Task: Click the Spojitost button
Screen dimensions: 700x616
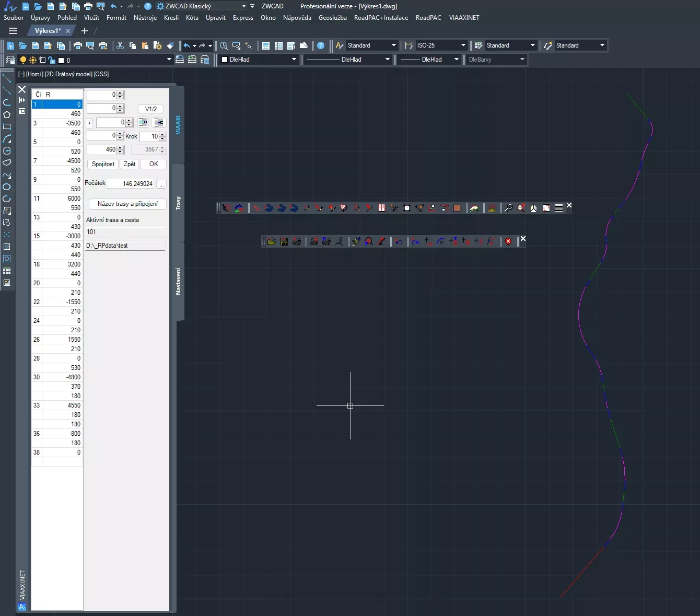Action: (x=103, y=164)
